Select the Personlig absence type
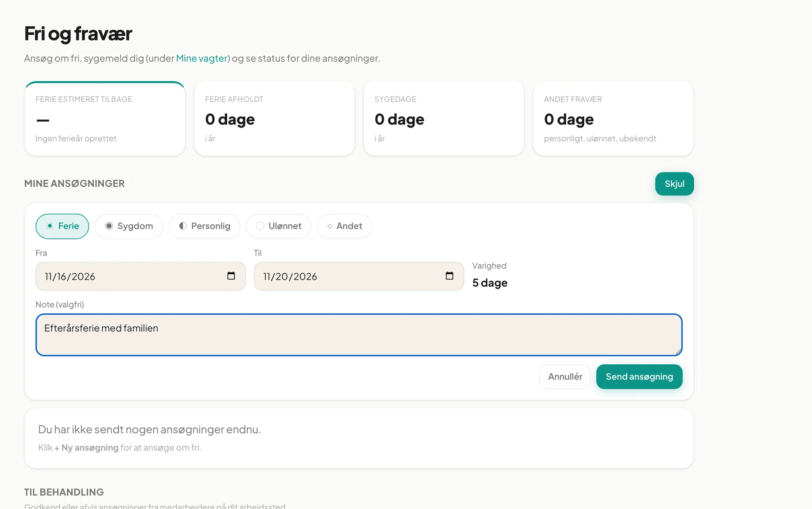The width and height of the screenshot is (812, 509). tap(205, 226)
